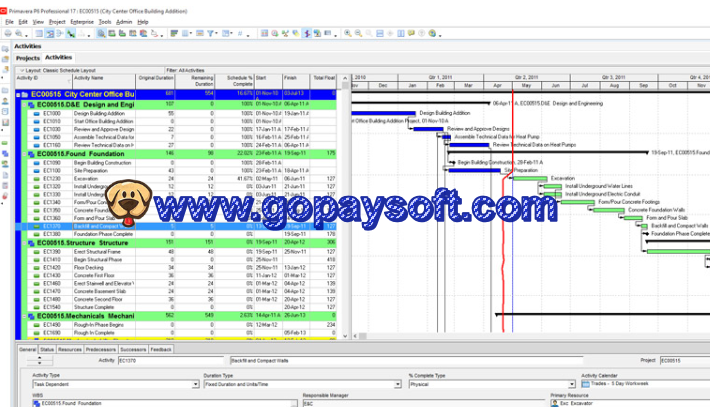The image size is (710, 407).
Task: Click the blue folder icon beside EC00515 project row
Action: tap(24, 95)
